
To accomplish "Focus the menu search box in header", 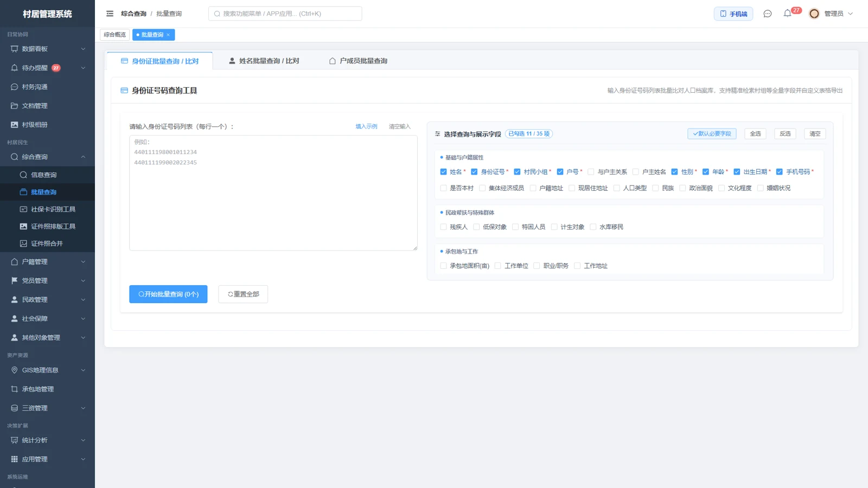I will pyautogui.click(x=285, y=14).
